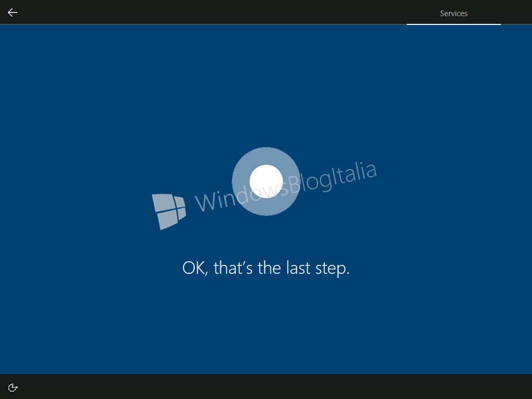The height and width of the screenshot is (399, 532).
Task: Go back with the left arrow icon
Action: point(13,13)
